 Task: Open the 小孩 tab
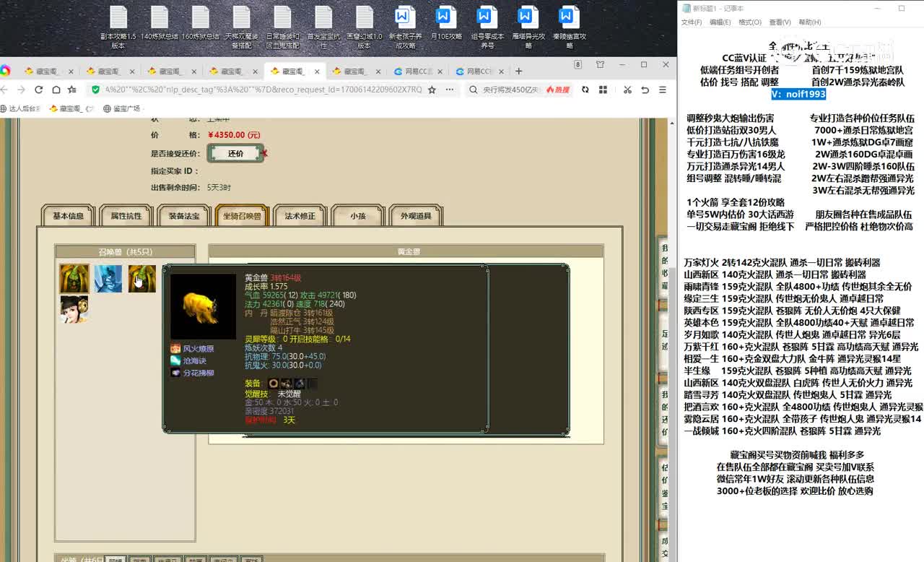click(358, 216)
